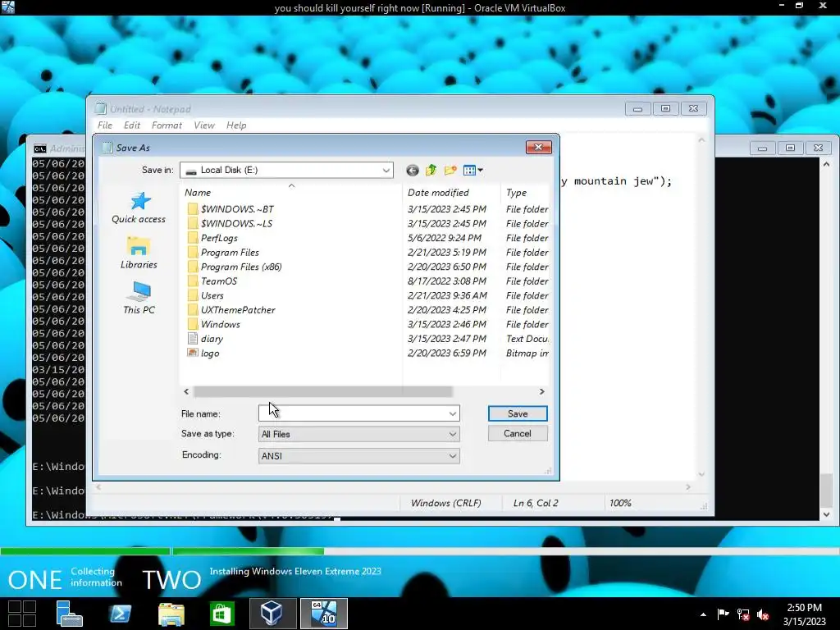
Task: Go up one folder level icon
Action: point(431,171)
